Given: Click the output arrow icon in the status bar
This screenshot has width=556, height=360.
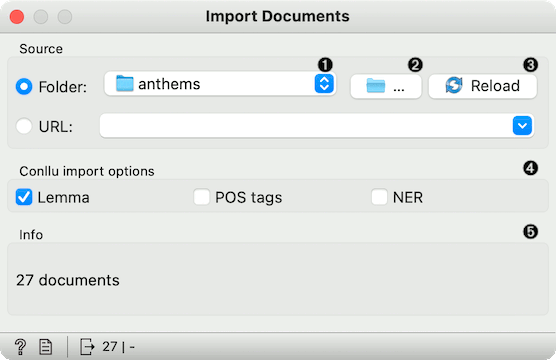Looking at the screenshot, I should [87, 347].
